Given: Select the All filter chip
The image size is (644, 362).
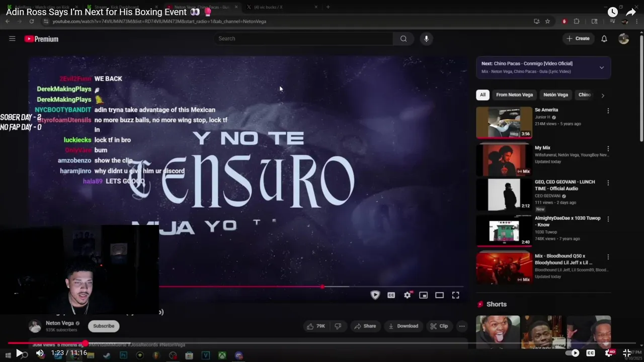Looking at the screenshot, I should click(482, 95).
